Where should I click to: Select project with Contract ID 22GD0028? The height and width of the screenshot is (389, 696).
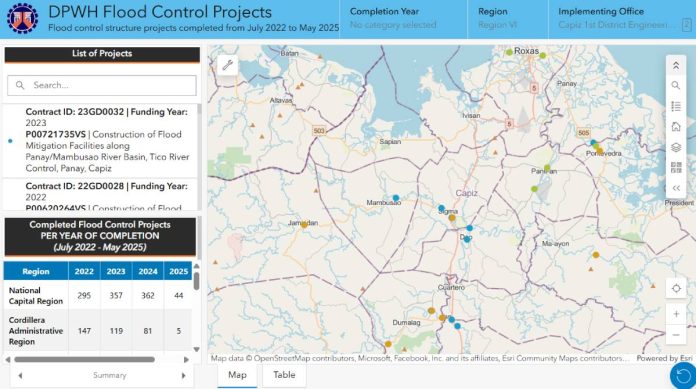pyautogui.click(x=100, y=195)
